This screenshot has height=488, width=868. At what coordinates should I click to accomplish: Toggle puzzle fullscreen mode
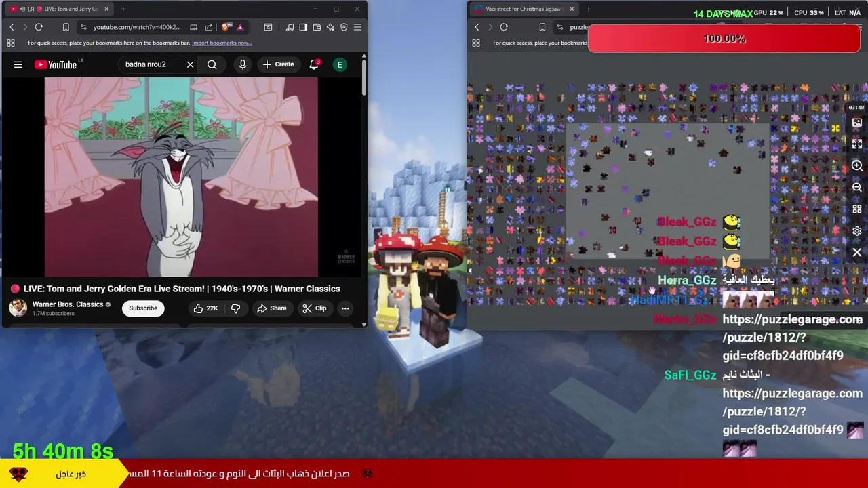pyautogui.click(x=857, y=144)
